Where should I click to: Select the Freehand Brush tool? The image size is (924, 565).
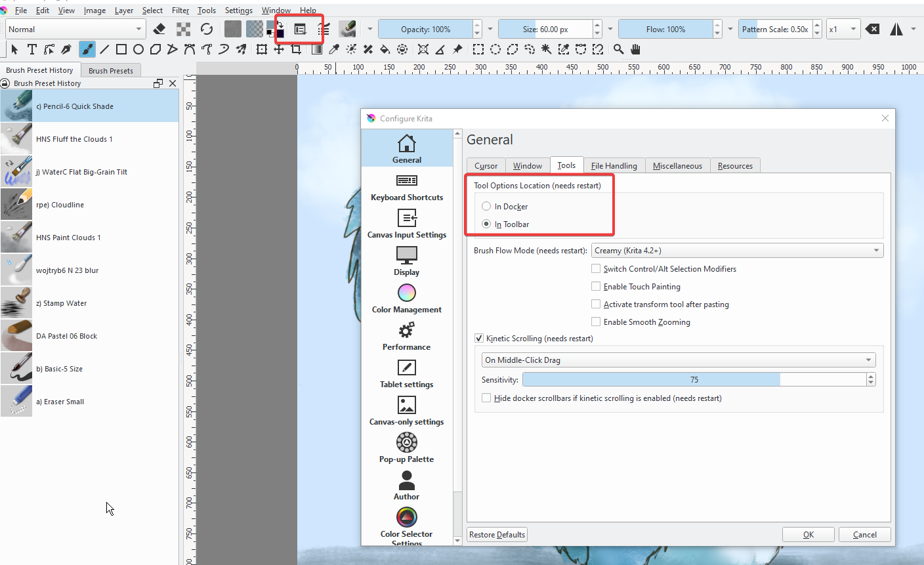[x=87, y=49]
